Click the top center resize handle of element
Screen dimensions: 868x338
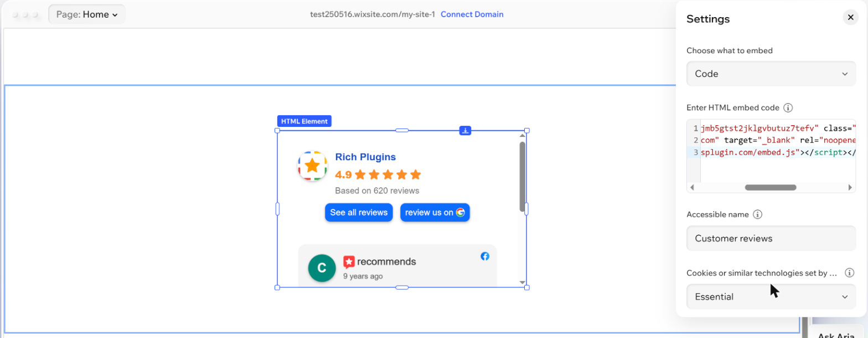[402, 130]
